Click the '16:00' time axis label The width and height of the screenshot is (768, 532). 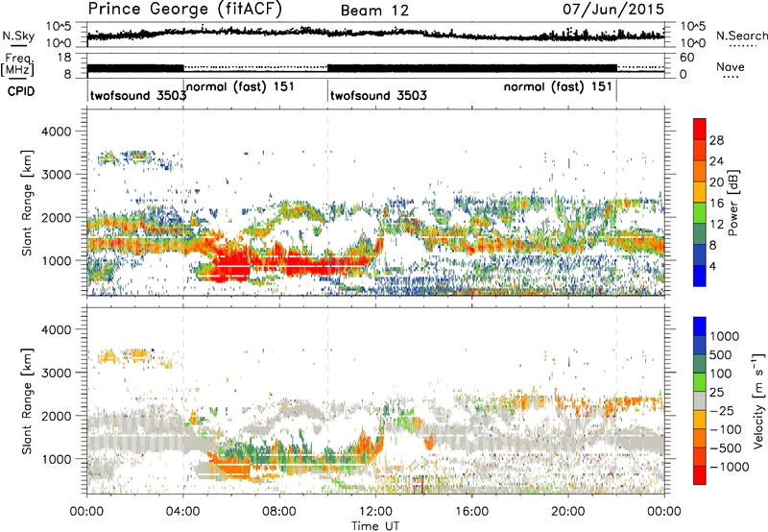[471, 512]
